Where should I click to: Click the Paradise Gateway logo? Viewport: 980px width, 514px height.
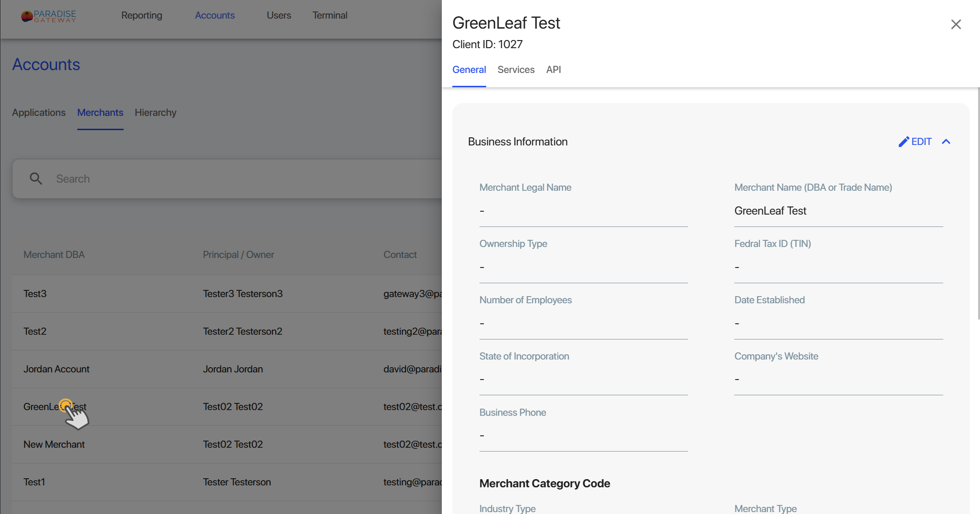tap(49, 16)
